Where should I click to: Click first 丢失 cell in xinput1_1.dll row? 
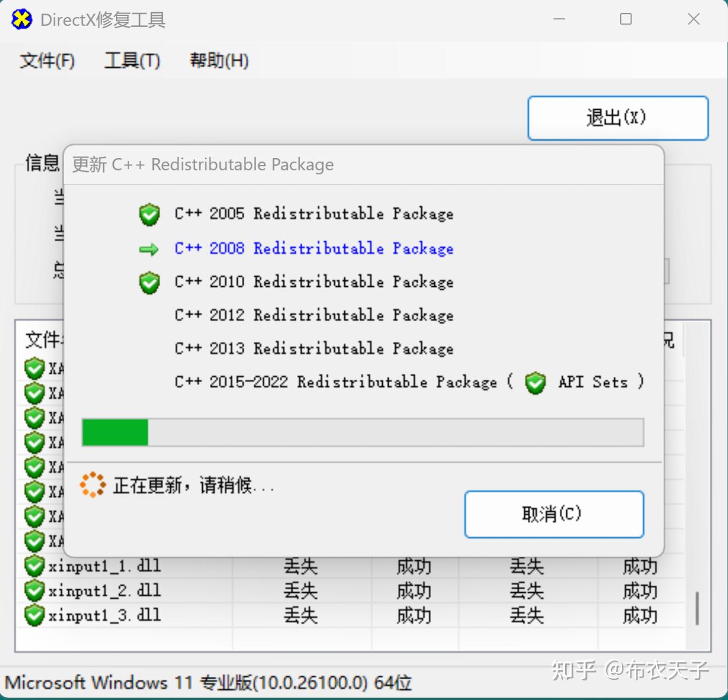point(301,566)
